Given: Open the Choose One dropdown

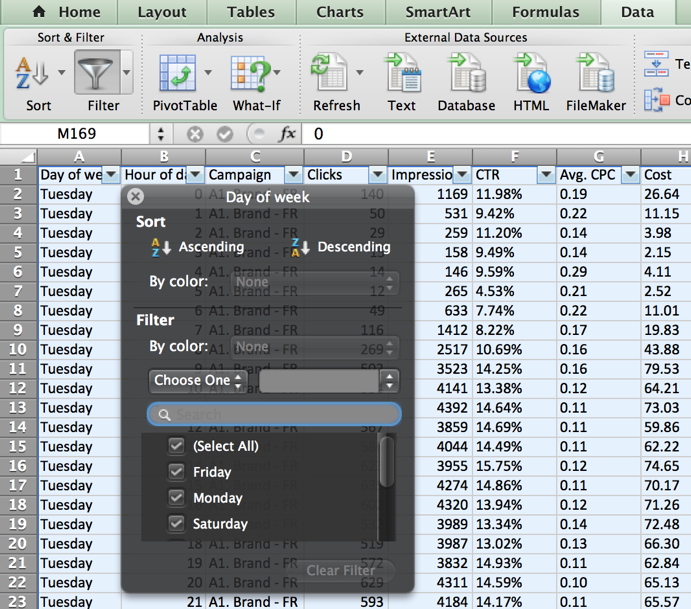Looking at the screenshot, I should (x=198, y=381).
